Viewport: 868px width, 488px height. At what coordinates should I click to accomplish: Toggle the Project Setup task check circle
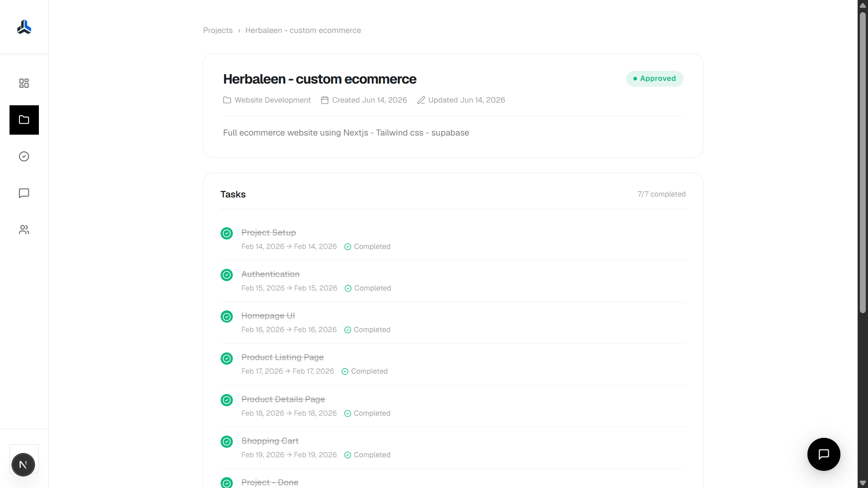[226, 233]
